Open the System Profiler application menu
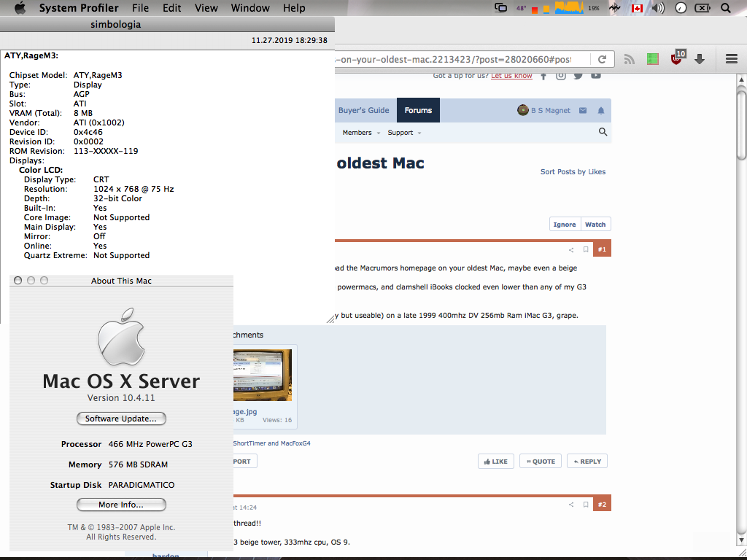The image size is (747, 560). pyautogui.click(x=79, y=8)
